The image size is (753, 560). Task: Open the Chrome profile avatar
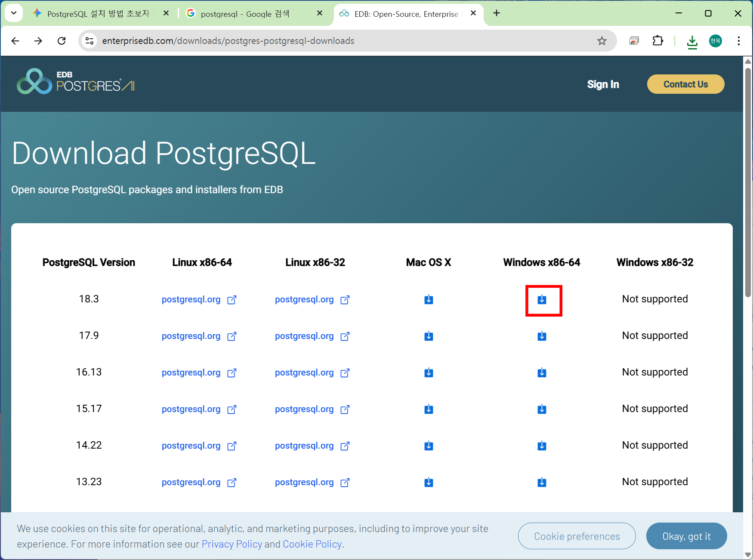715,41
